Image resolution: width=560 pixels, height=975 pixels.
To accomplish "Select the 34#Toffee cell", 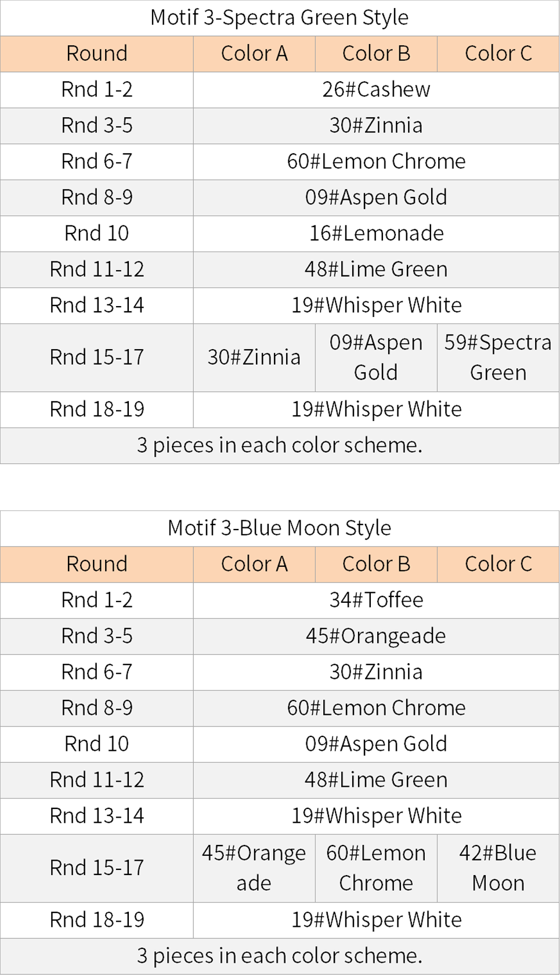I will pyautogui.click(x=376, y=600).
